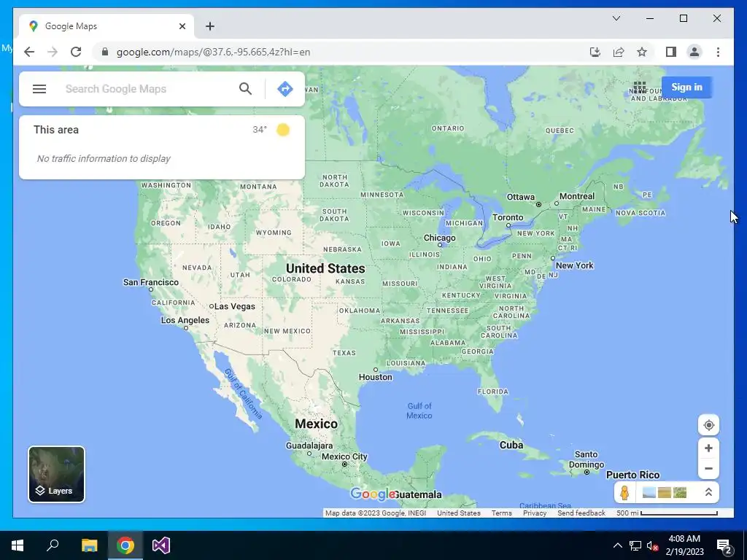Open the Google apps grid icon
The height and width of the screenshot is (560, 747).
tap(640, 87)
